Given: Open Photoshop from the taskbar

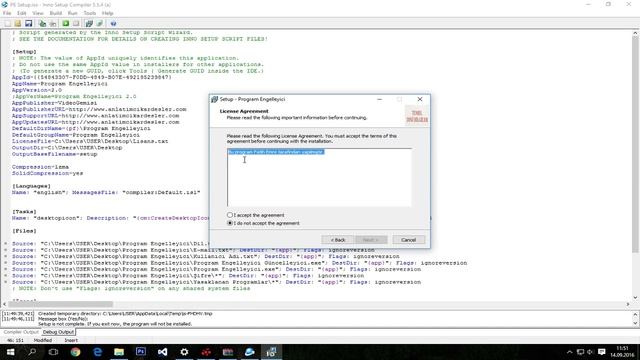Looking at the screenshot, I should [141, 352].
